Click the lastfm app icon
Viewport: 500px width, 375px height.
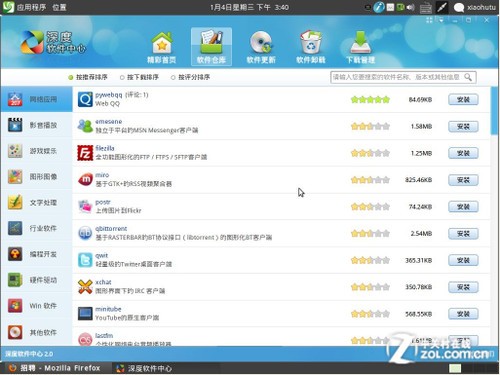(x=85, y=339)
